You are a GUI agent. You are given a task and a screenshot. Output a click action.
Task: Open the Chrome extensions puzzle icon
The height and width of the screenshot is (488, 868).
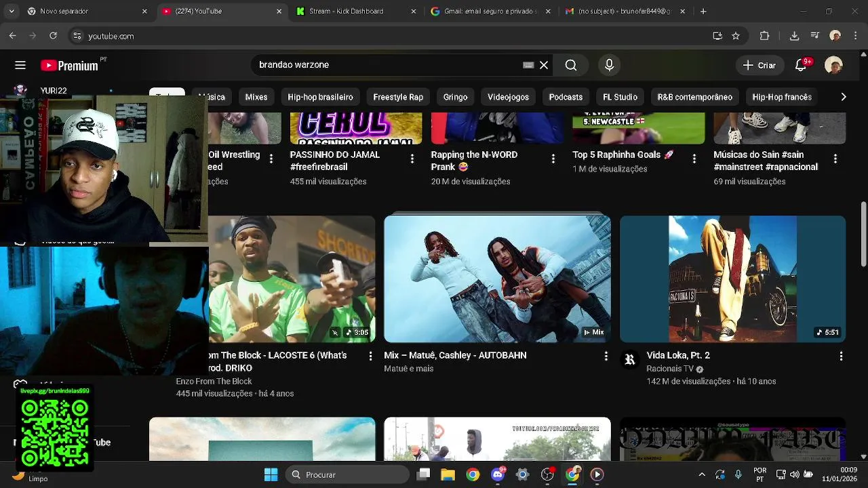pyautogui.click(x=764, y=36)
